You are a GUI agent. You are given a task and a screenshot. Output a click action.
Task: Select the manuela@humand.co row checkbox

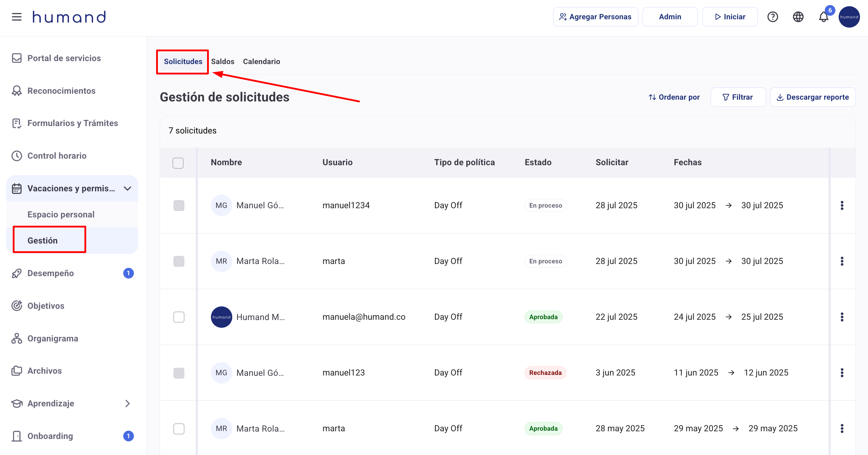(179, 317)
